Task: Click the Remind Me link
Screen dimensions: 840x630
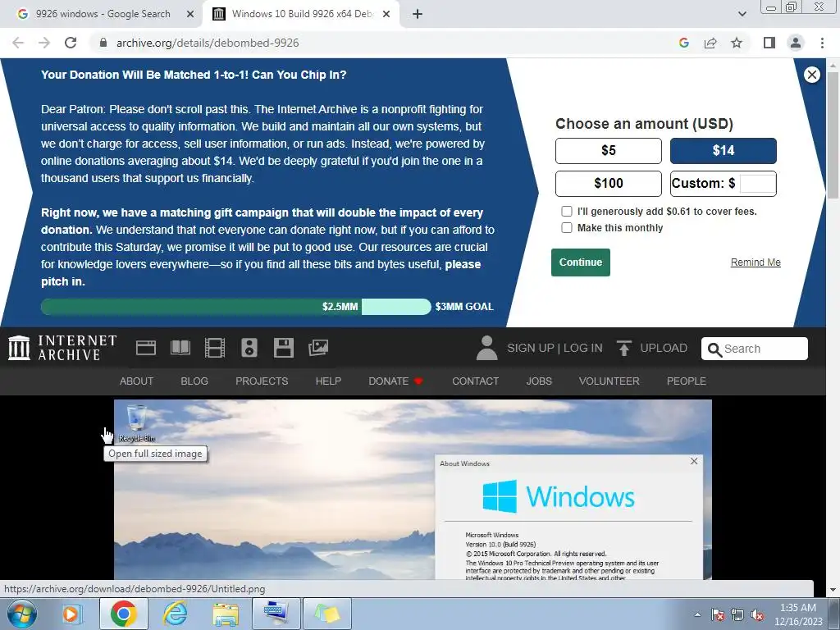Action: [756, 262]
